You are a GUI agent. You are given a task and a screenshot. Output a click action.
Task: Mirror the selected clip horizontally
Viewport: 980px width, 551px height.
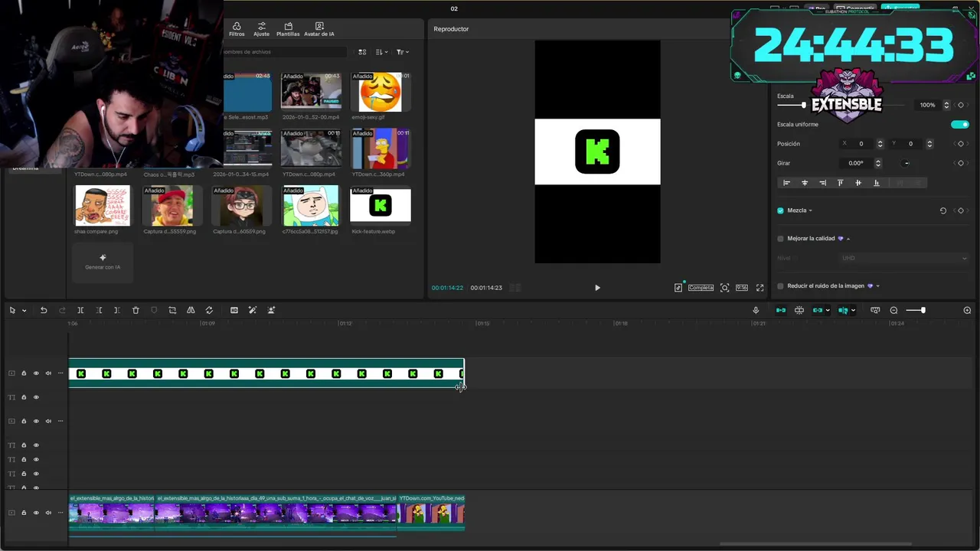point(191,310)
